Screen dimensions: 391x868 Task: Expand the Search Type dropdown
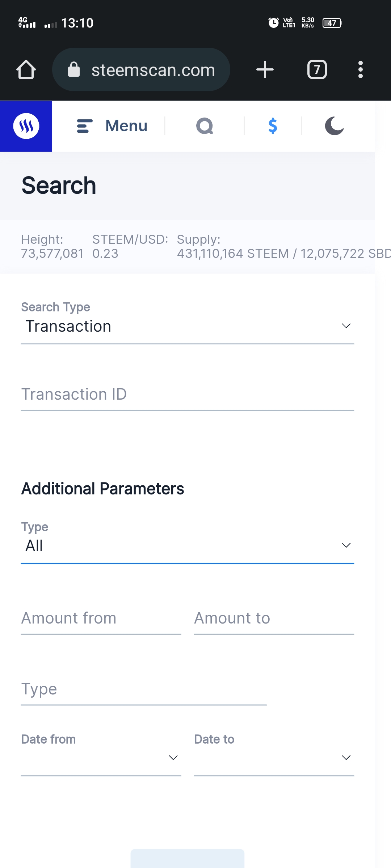click(187, 326)
